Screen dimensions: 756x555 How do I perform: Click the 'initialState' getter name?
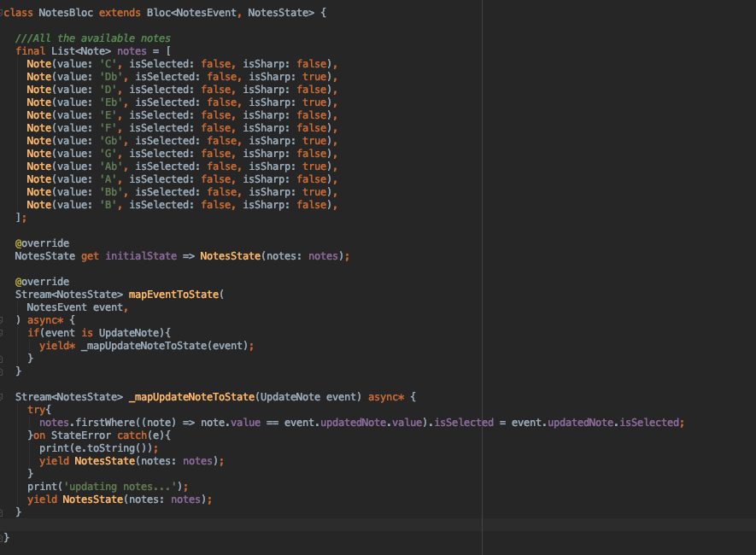(141, 256)
